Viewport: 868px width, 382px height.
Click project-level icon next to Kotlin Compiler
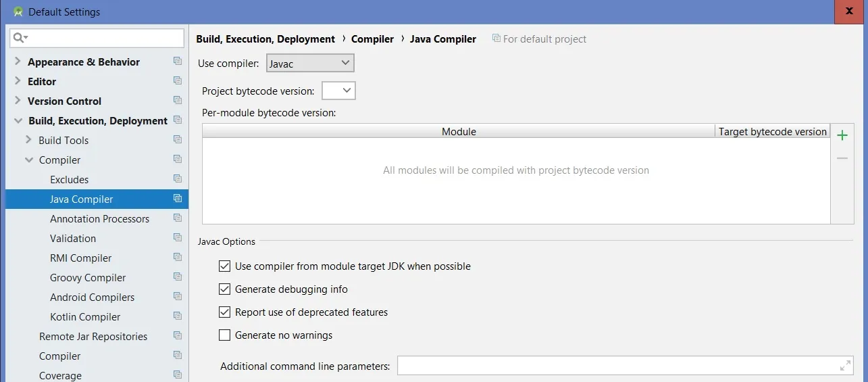[178, 316]
